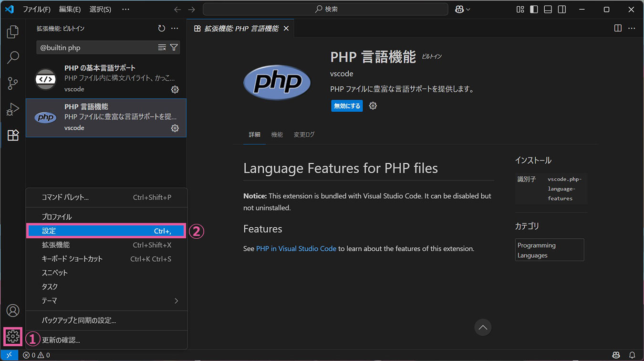Open the PHP in Visual Studio Code link
644x361 pixels.
pos(296,249)
